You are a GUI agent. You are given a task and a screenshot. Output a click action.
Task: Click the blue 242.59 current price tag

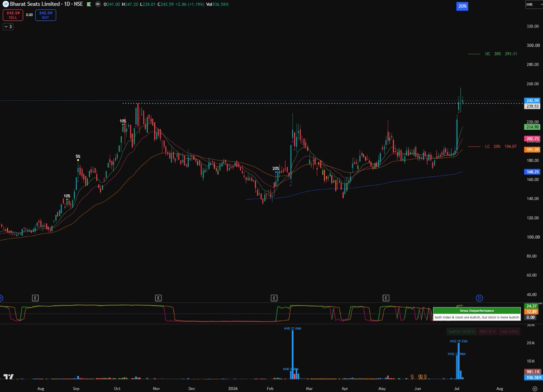coord(531,100)
